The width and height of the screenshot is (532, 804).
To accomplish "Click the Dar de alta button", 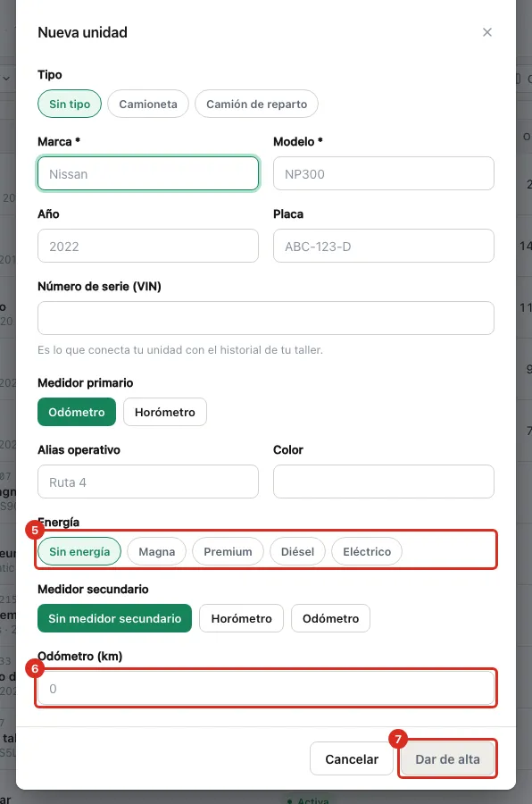I will pos(447,758).
